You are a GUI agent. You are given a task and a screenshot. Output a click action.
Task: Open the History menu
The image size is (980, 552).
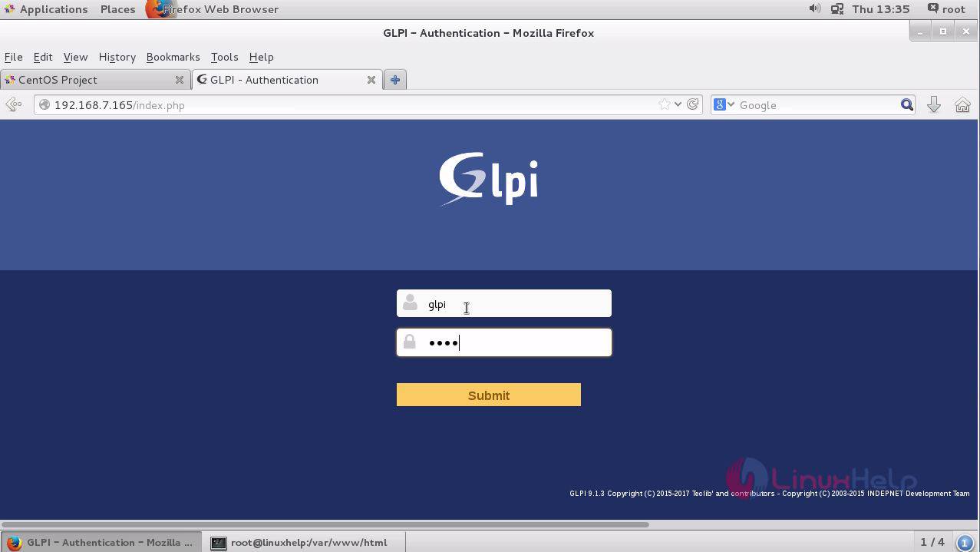point(117,57)
